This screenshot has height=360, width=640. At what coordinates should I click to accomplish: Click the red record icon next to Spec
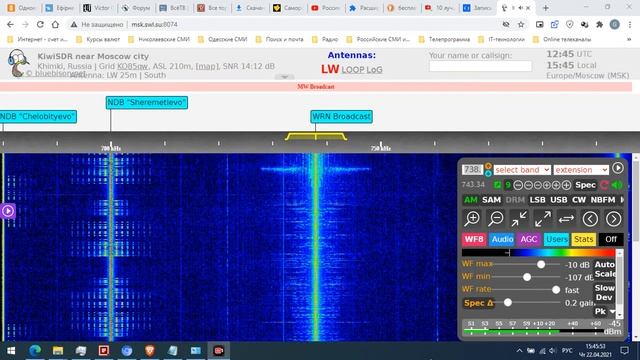[x=604, y=185]
